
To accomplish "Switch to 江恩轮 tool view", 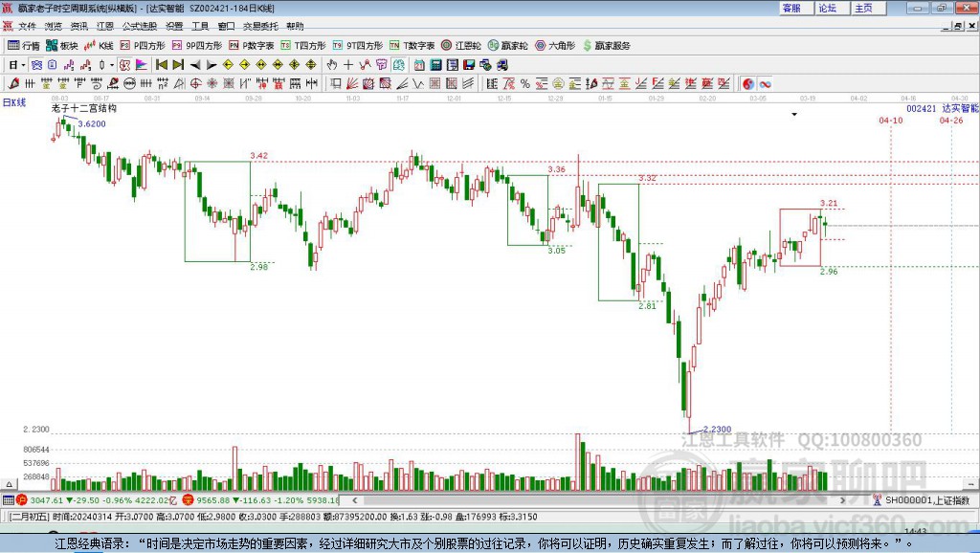I will pos(462,45).
